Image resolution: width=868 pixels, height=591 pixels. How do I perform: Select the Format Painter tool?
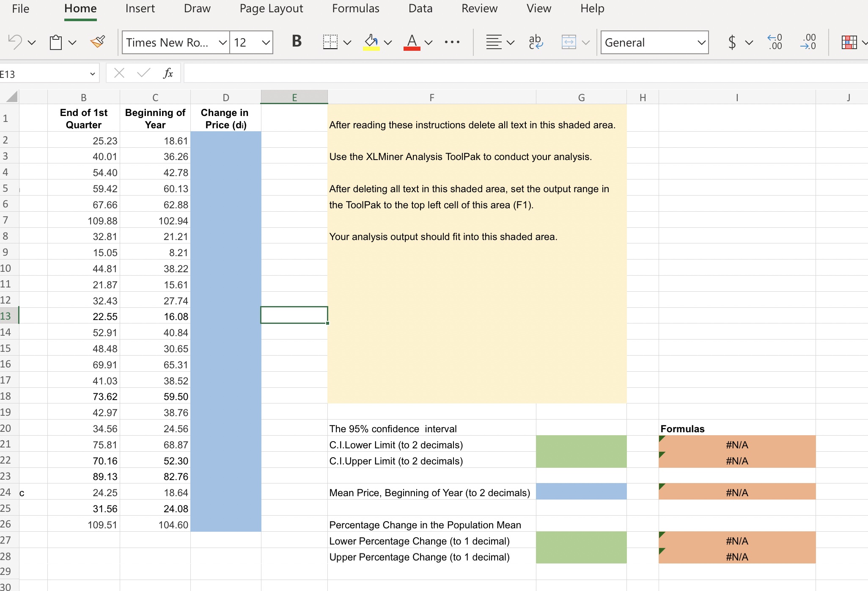pyautogui.click(x=98, y=42)
